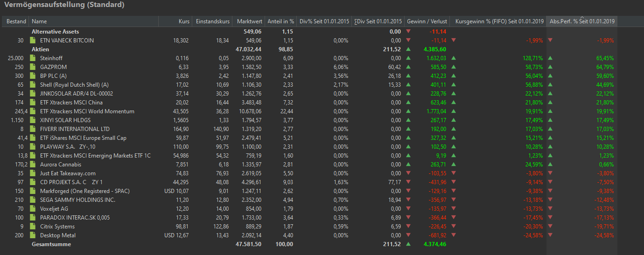Click the file icon beside XINYI SOLAR HLDGS
The height and width of the screenshot is (255, 644).
(x=33, y=120)
